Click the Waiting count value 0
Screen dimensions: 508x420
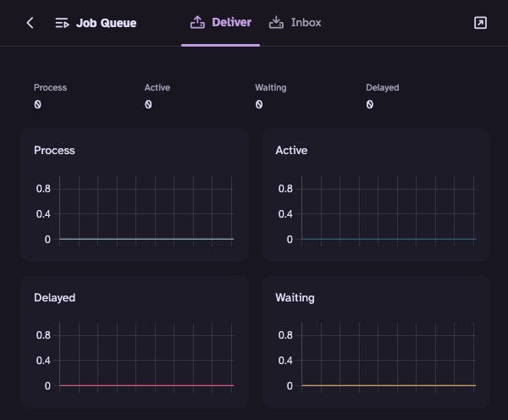point(259,104)
